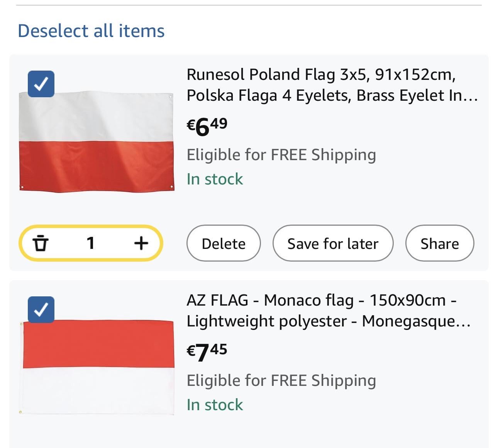The width and height of the screenshot is (498, 448).
Task: Click the In stock label under Poland flag
Action: (x=215, y=179)
